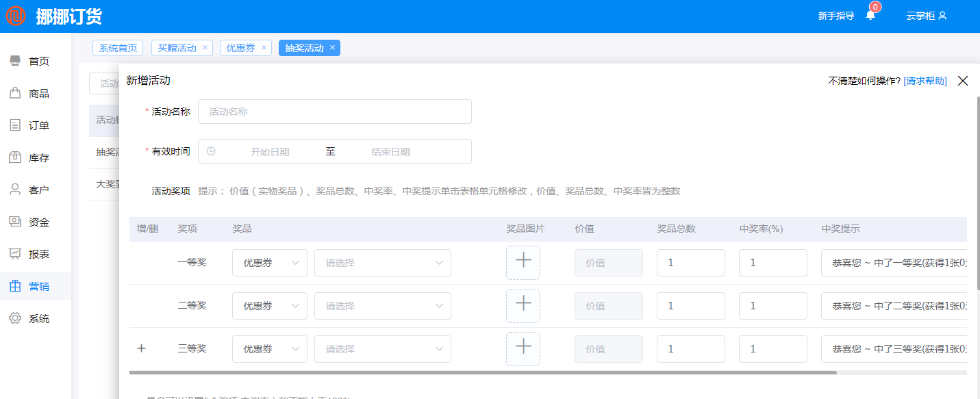Open the 三等奖 coupon selection dropdown
980x399 pixels.
(x=382, y=348)
